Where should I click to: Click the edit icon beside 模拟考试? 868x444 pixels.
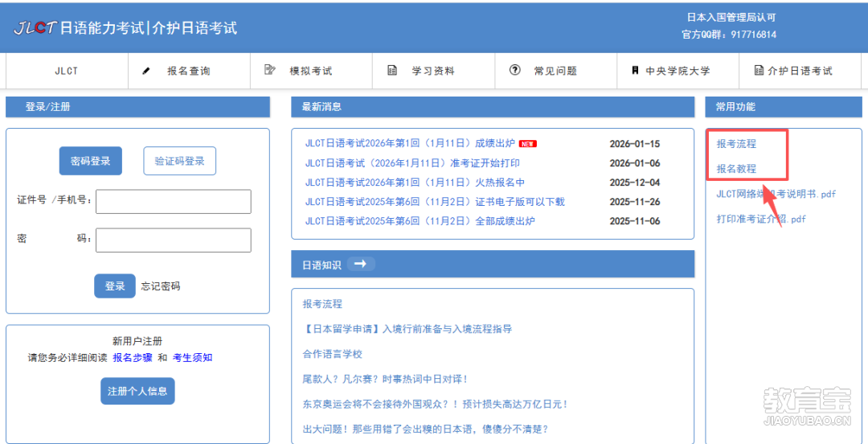pos(270,70)
